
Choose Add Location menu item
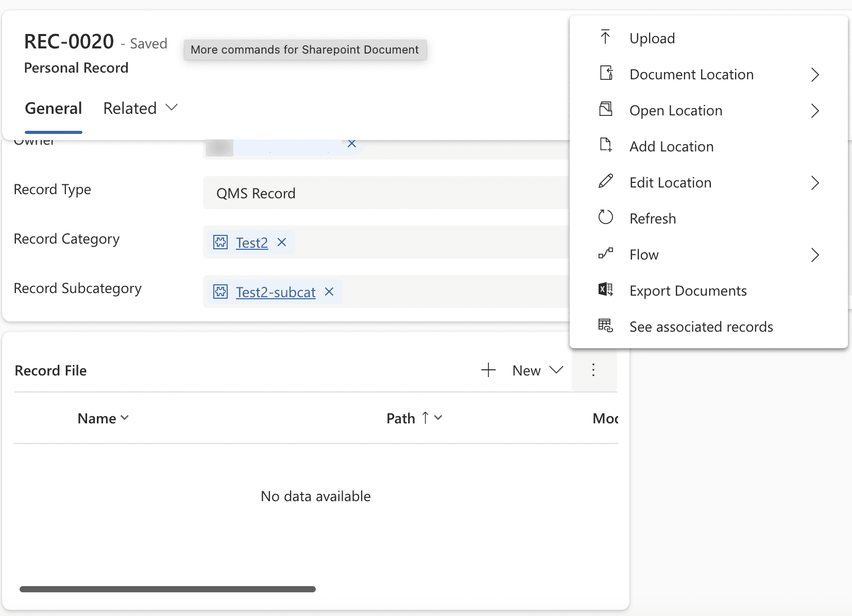click(x=709, y=146)
